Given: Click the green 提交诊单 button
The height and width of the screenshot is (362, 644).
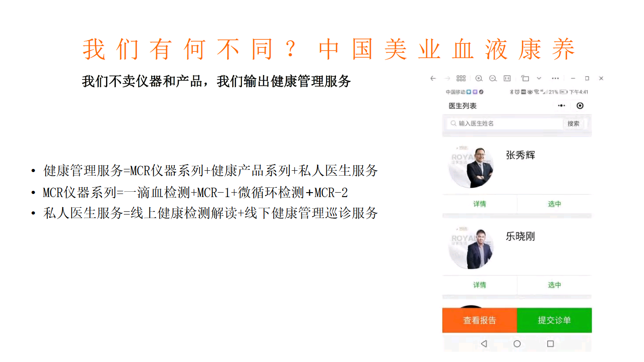Looking at the screenshot, I should [x=554, y=320].
